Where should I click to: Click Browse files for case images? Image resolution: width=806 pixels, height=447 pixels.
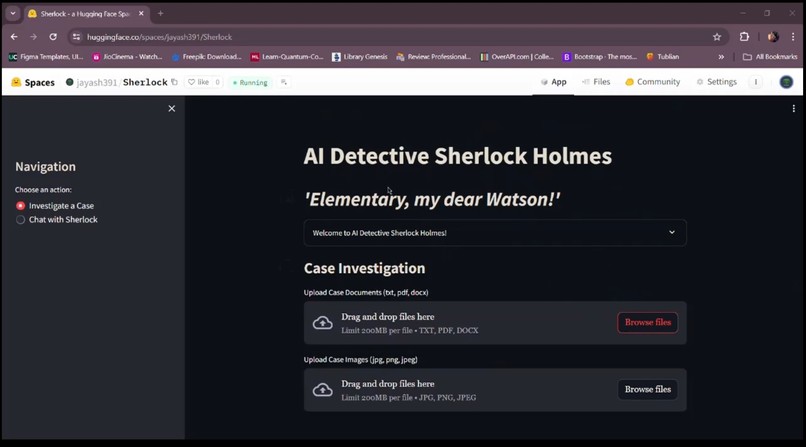tap(647, 389)
